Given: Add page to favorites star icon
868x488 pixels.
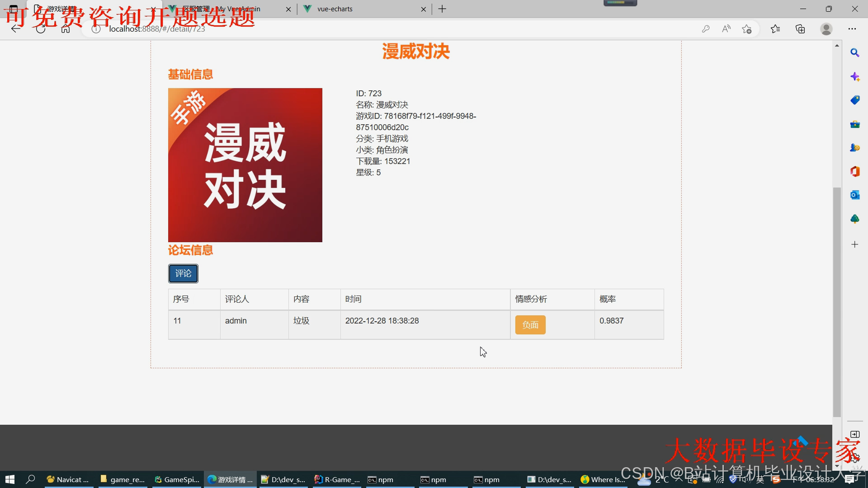Looking at the screenshot, I should 747,29.
